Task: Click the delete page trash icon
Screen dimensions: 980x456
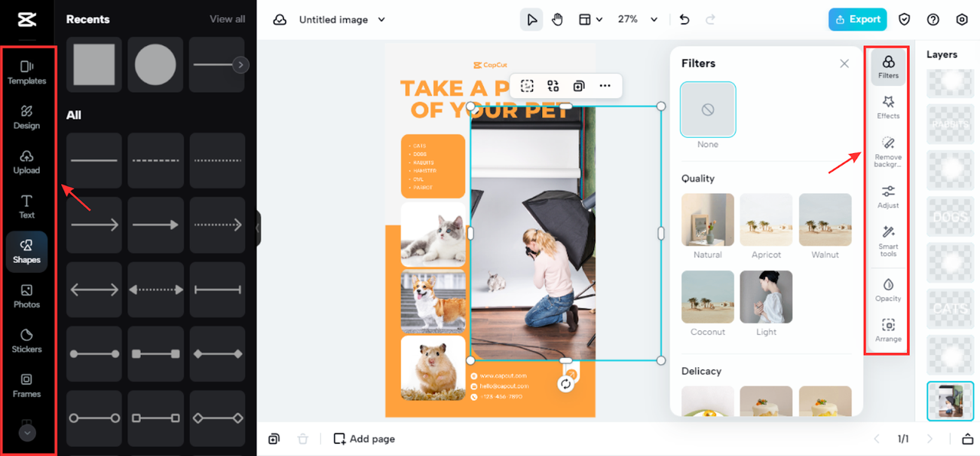Action: click(x=302, y=439)
